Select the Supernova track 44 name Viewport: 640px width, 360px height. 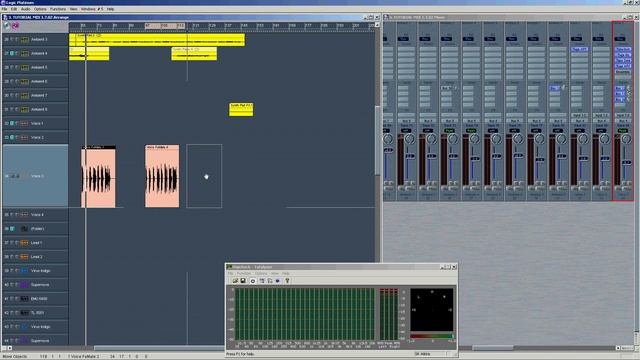tap(40, 341)
